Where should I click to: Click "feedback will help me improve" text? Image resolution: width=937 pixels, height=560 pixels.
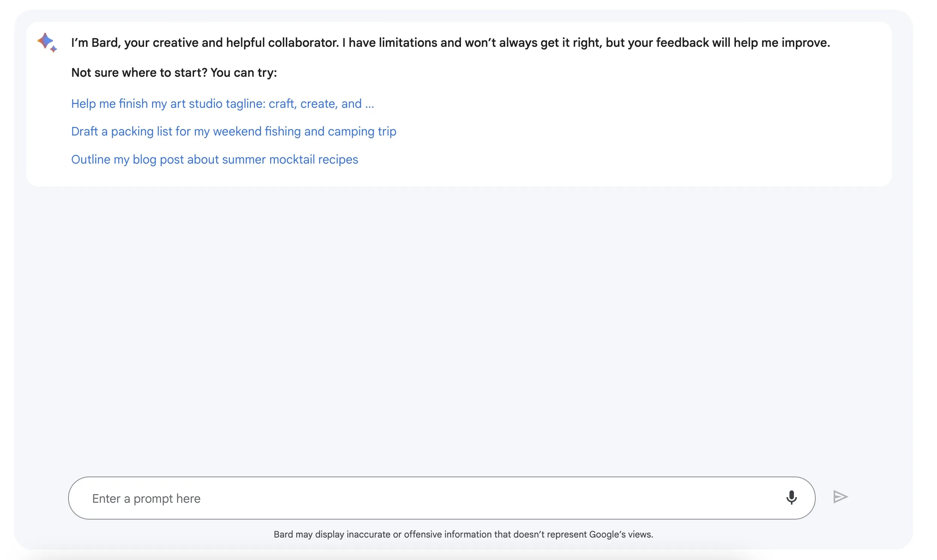tap(742, 43)
